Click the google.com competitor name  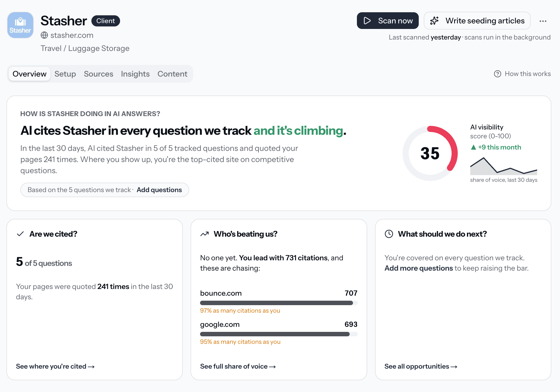(x=220, y=324)
